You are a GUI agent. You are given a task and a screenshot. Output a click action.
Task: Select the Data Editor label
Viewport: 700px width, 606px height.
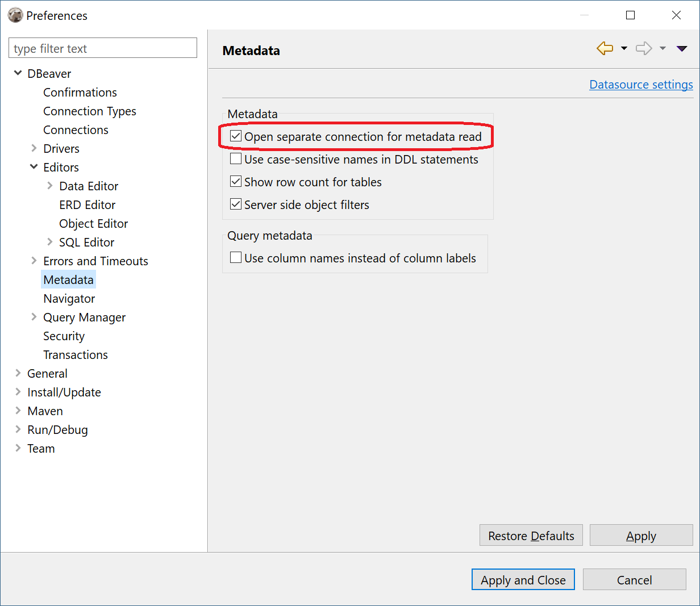(89, 186)
